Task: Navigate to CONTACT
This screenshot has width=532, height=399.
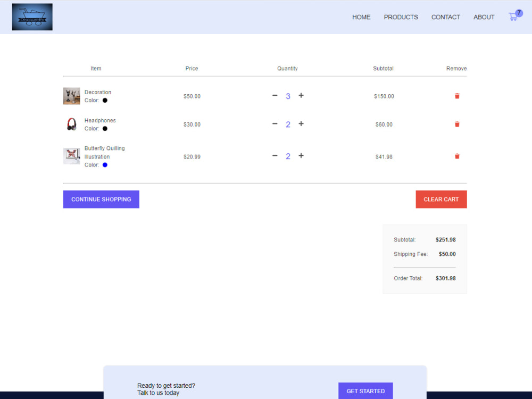Action: pyautogui.click(x=445, y=17)
